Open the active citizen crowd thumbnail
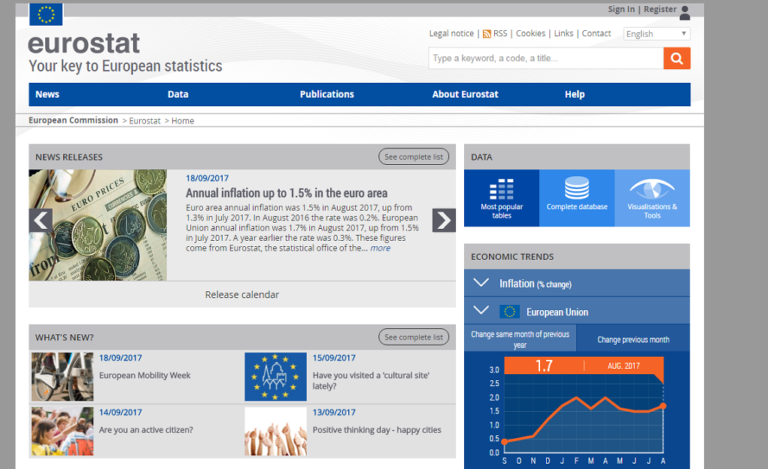 pyautogui.click(x=62, y=431)
